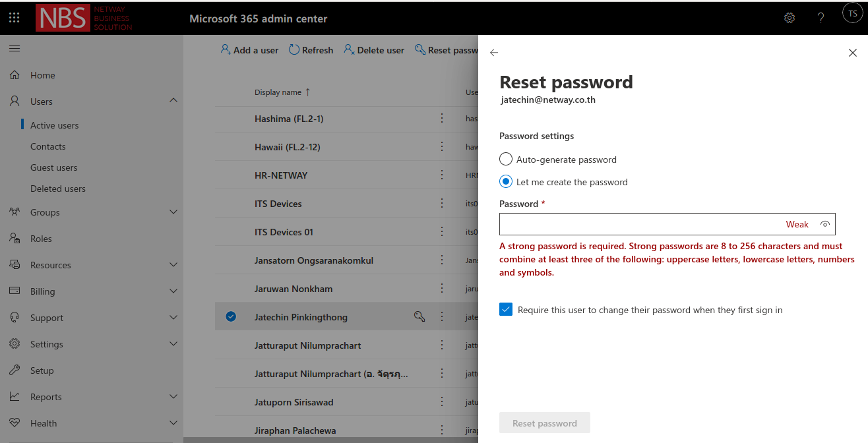Uncheck require password change at first sign in

click(x=506, y=310)
